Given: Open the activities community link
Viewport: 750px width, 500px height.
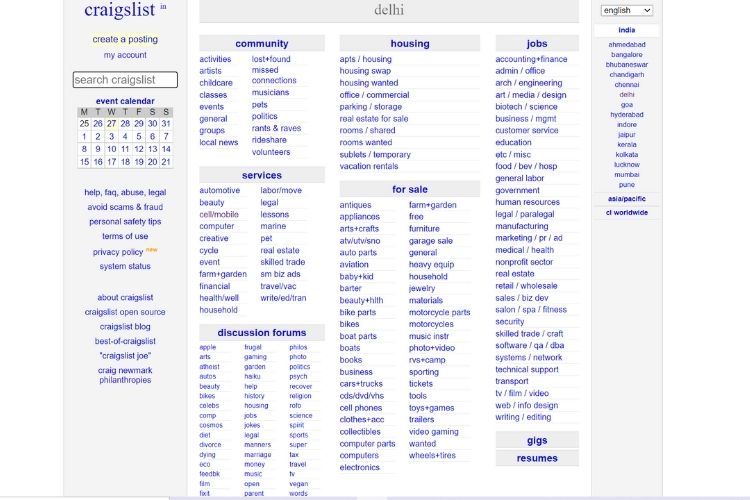Looking at the screenshot, I should (215, 59).
